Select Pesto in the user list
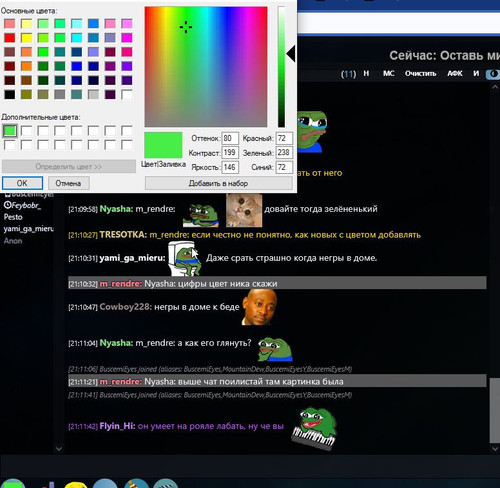The height and width of the screenshot is (488, 500). click(x=13, y=217)
